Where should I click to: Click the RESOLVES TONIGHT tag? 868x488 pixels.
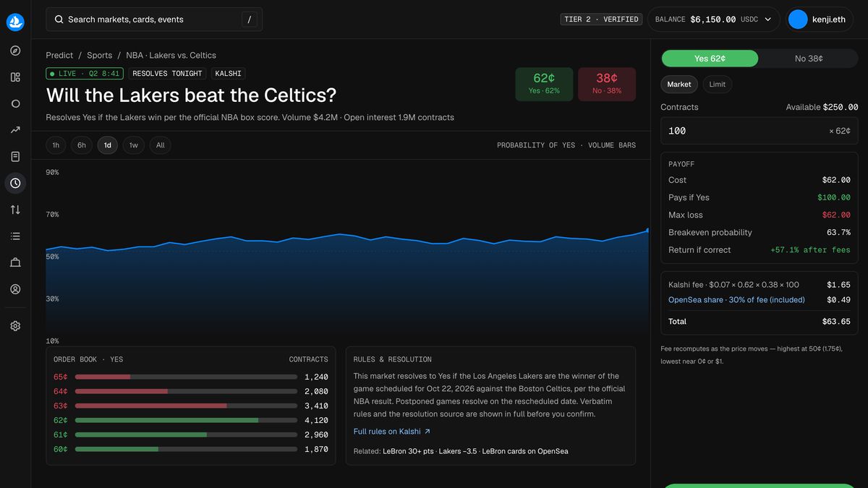[167, 74]
